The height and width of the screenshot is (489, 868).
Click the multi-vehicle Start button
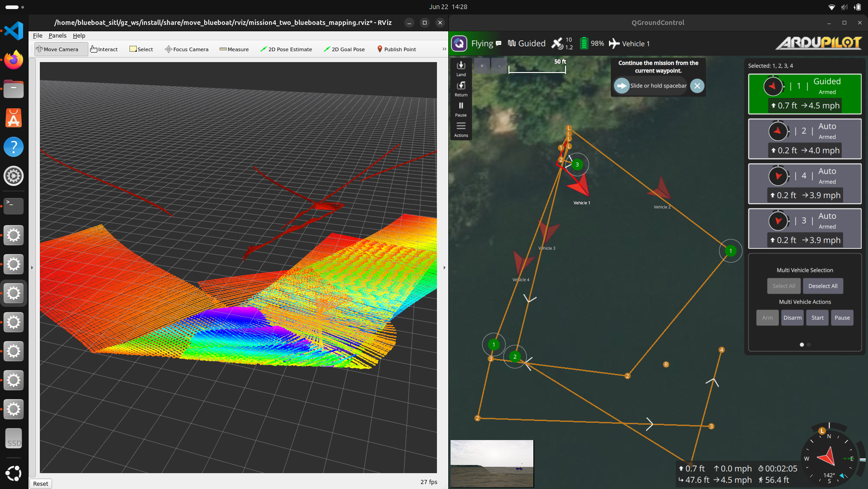pos(817,318)
